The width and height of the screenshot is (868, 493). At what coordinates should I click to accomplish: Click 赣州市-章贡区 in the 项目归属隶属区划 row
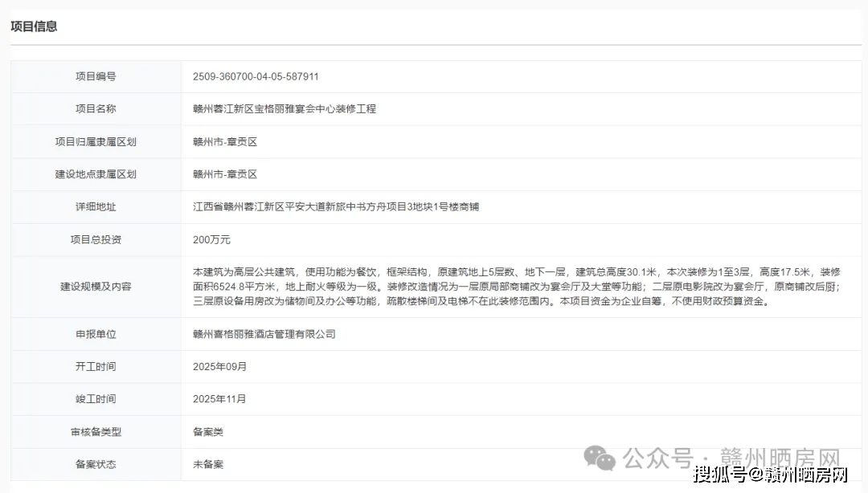pos(225,141)
